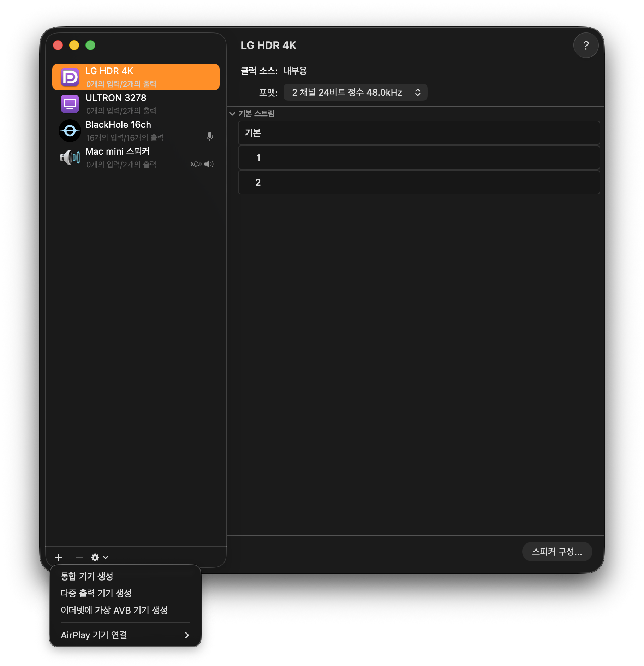This screenshot has height=666, width=644.
Task: Toggle the 기본 master stream channel
Action: click(x=419, y=133)
